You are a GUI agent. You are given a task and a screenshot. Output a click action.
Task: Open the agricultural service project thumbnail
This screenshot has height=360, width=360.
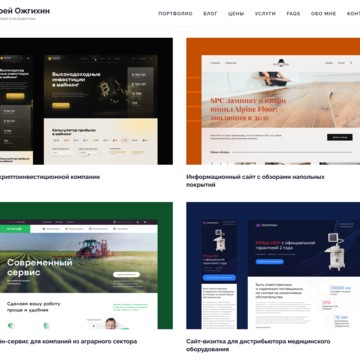tap(86, 266)
